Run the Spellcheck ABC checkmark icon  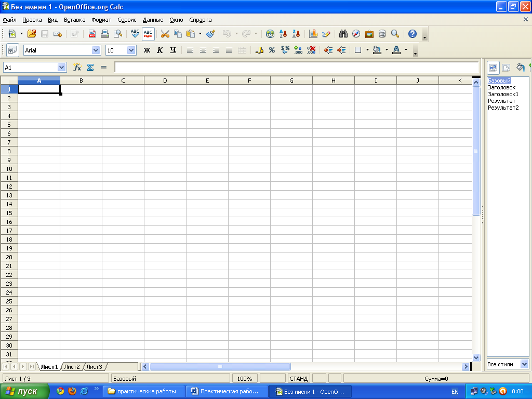pos(135,34)
